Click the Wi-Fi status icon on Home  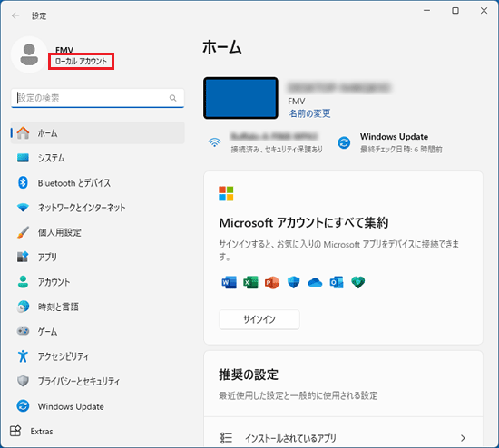tap(215, 142)
